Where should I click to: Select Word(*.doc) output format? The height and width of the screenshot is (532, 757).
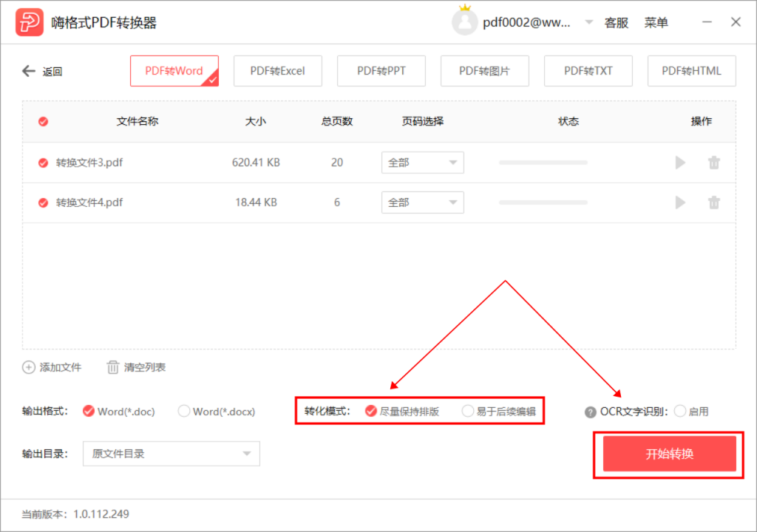(x=89, y=412)
